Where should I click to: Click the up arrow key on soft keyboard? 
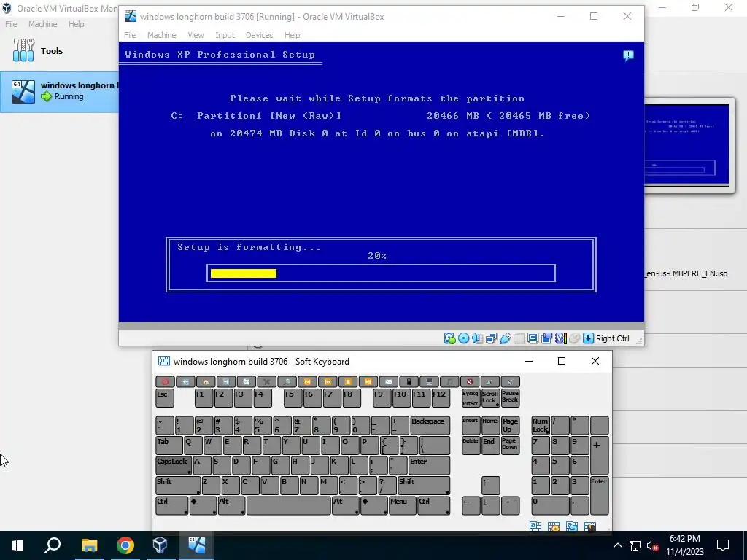click(x=491, y=485)
